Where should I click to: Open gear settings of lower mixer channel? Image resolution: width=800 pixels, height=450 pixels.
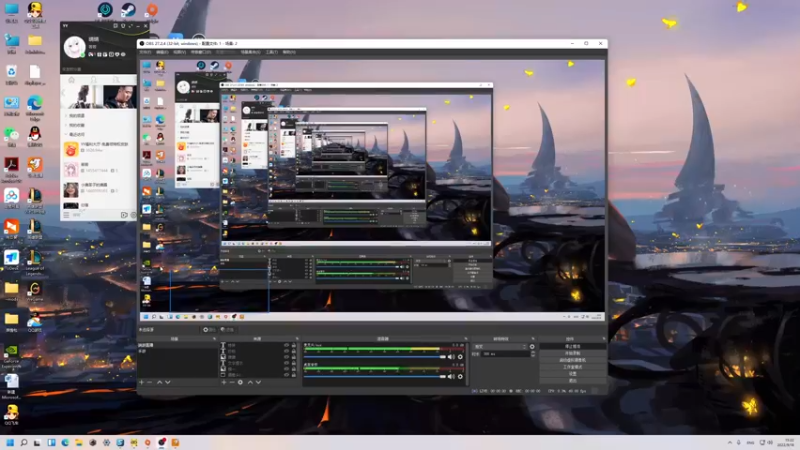(x=460, y=377)
